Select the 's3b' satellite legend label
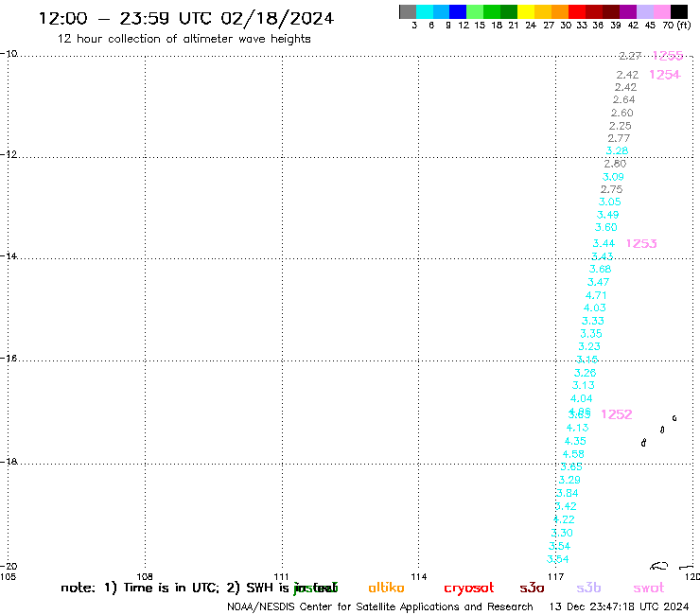Screen dimensions: 700x615 coord(588,589)
